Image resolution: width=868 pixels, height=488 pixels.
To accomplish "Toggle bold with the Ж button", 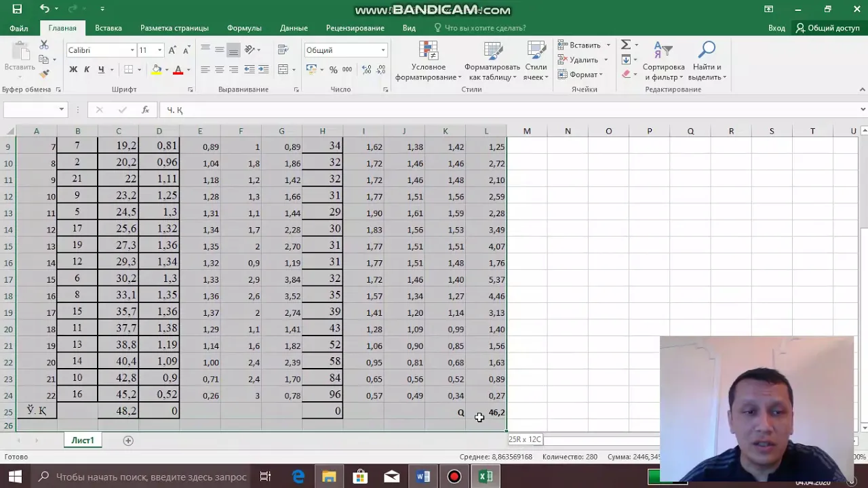I will tap(73, 70).
